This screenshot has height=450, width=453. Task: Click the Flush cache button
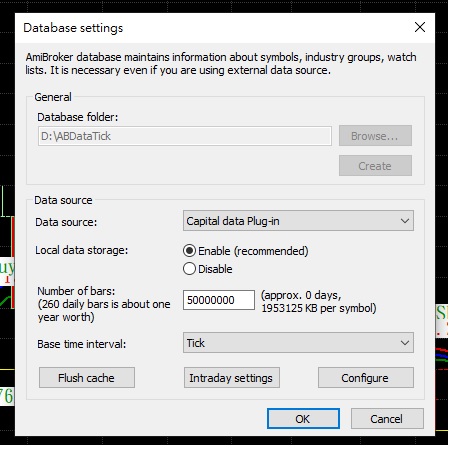pyautogui.click(x=87, y=378)
